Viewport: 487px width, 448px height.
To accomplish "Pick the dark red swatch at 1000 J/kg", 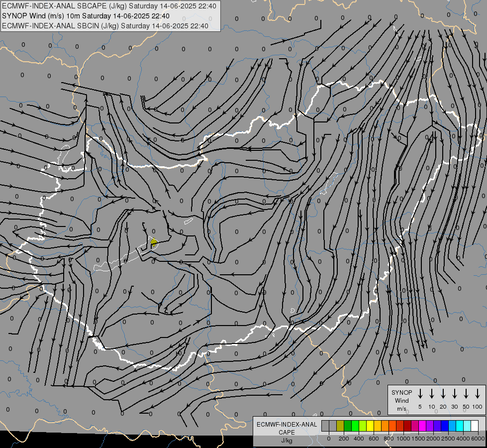I will tap(407, 426).
